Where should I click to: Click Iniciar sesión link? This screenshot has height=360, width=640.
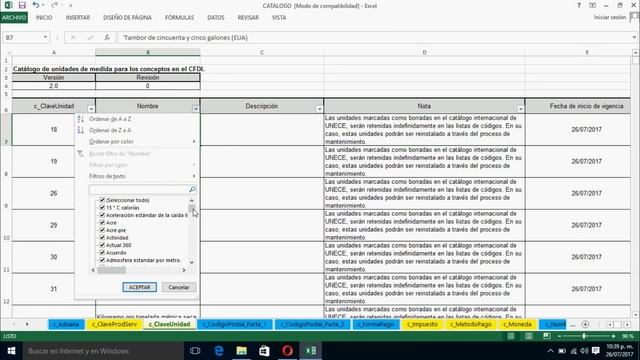tap(609, 17)
